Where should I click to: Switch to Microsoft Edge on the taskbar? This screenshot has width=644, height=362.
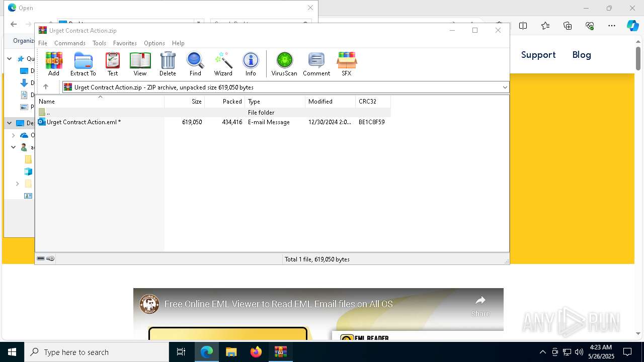pyautogui.click(x=207, y=352)
